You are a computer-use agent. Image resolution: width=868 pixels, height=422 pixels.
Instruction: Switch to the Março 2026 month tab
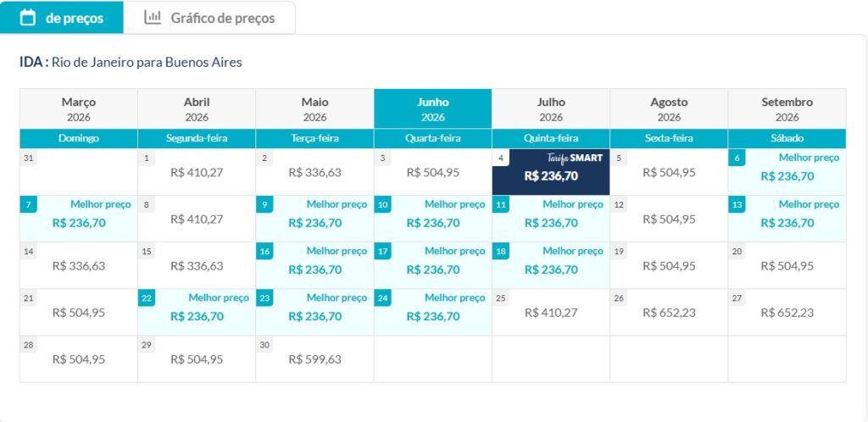79,108
